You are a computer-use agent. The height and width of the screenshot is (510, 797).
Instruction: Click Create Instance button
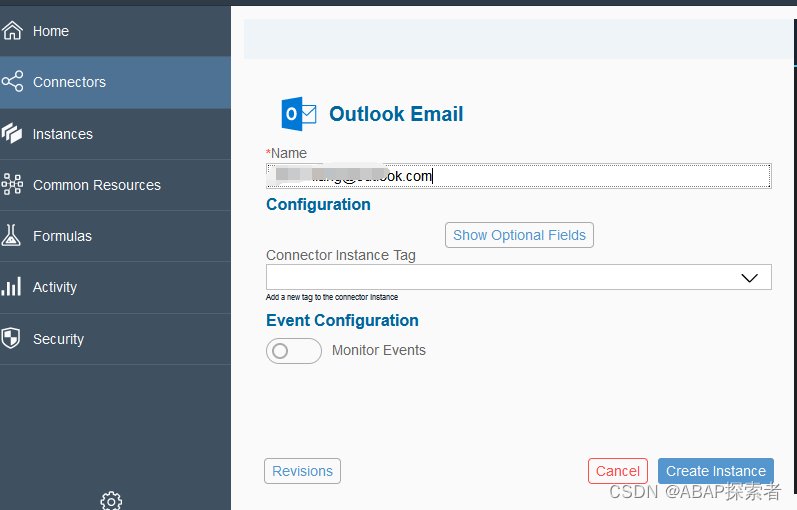point(716,471)
